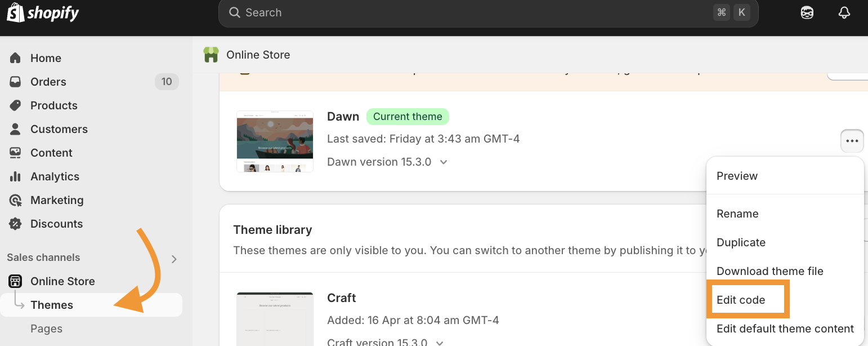The height and width of the screenshot is (346, 868).
Task: Open Products page
Action: 54,105
